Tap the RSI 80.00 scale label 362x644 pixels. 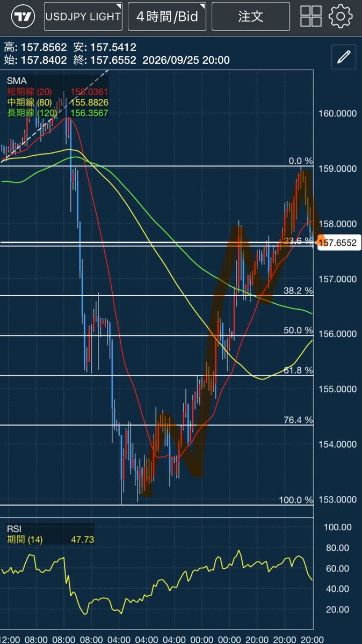[337, 548]
